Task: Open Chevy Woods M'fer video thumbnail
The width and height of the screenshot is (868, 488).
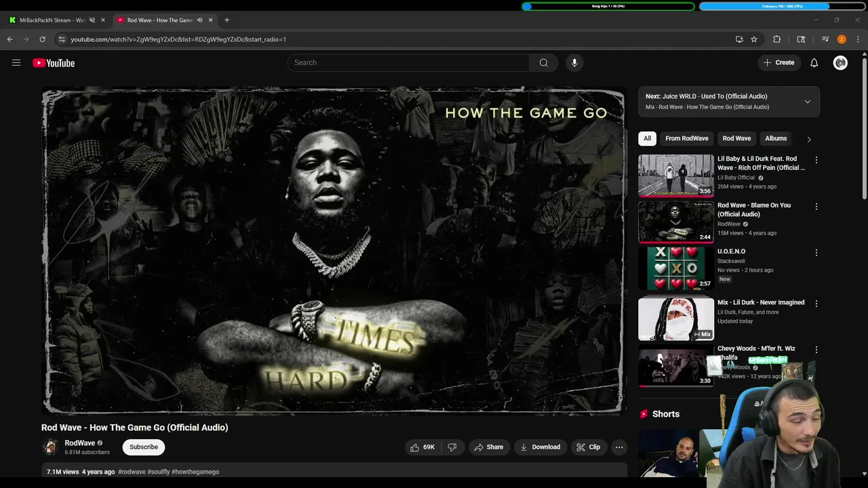Action: click(676, 367)
